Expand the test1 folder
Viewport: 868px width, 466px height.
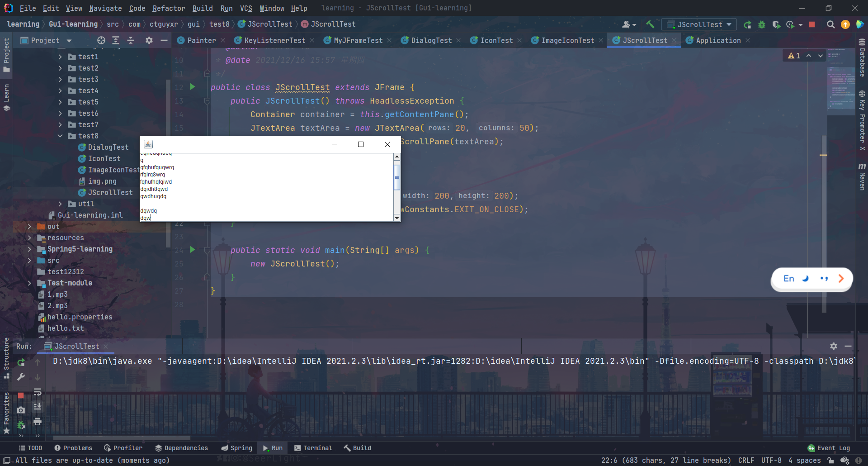pos(60,57)
